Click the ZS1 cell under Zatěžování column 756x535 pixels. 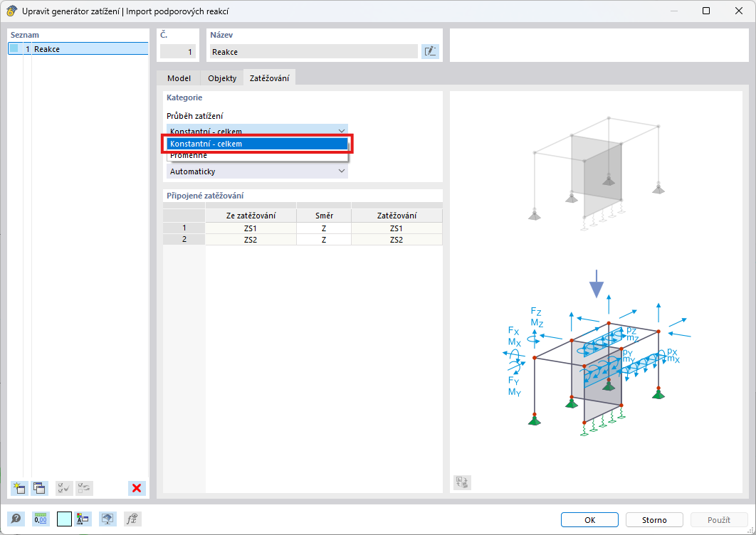[x=397, y=228]
